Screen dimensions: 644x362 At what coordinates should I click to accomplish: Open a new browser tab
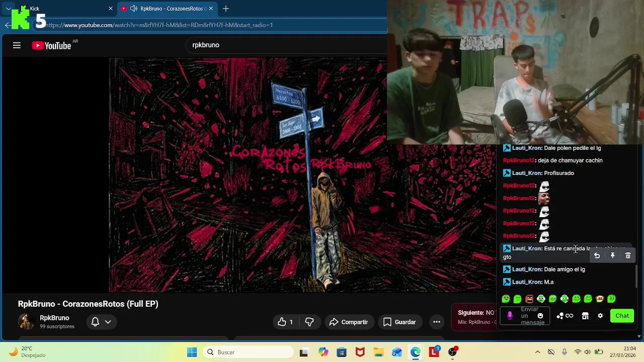tap(226, 9)
